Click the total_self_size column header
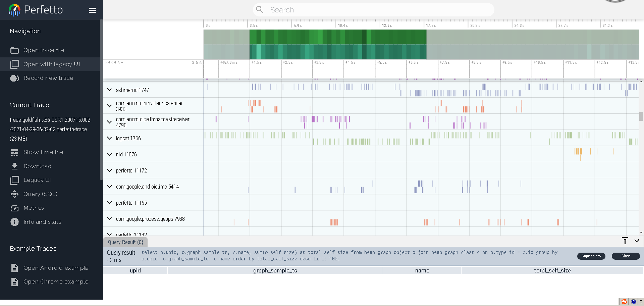This screenshot has height=306, width=644. (552, 270)
